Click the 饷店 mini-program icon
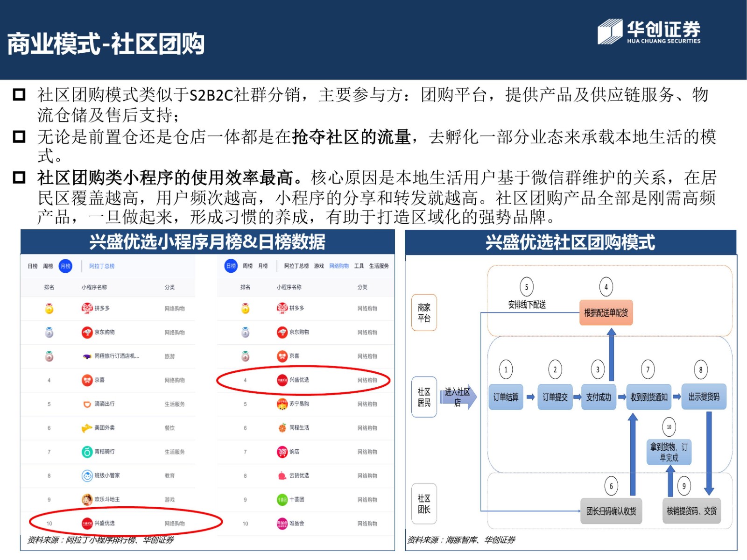The image size is (747, 560). [x=282, y=452]
